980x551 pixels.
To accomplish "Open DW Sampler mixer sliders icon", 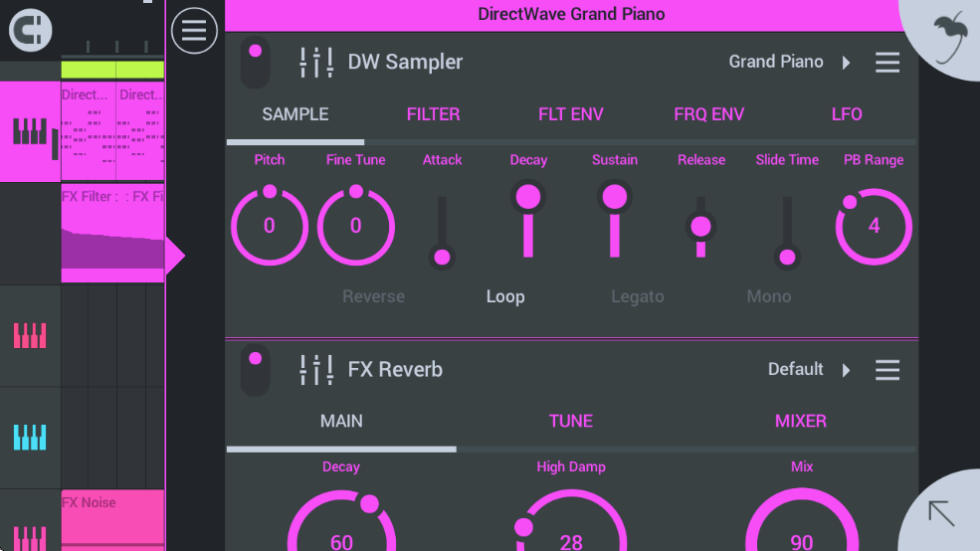I will 316,62.
